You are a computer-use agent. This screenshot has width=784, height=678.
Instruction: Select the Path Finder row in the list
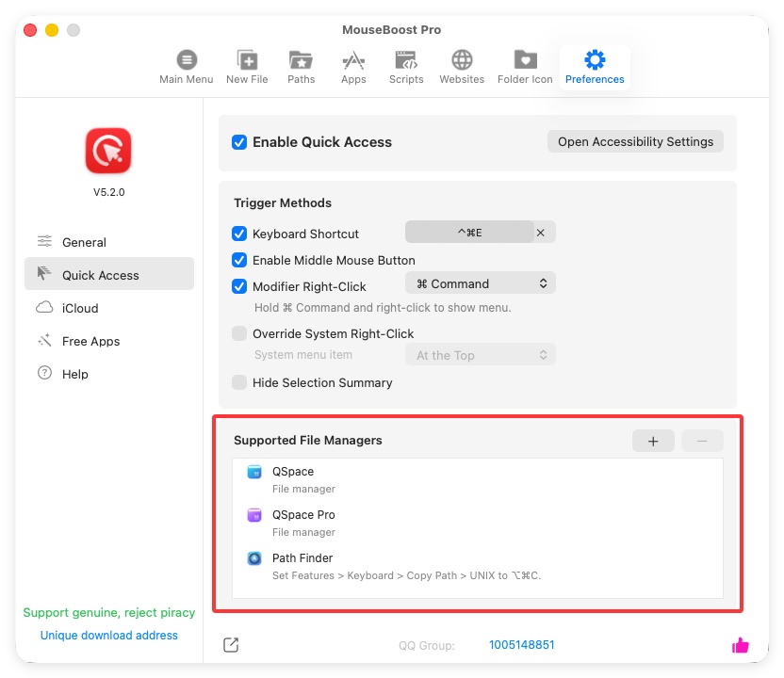point(478,566)
